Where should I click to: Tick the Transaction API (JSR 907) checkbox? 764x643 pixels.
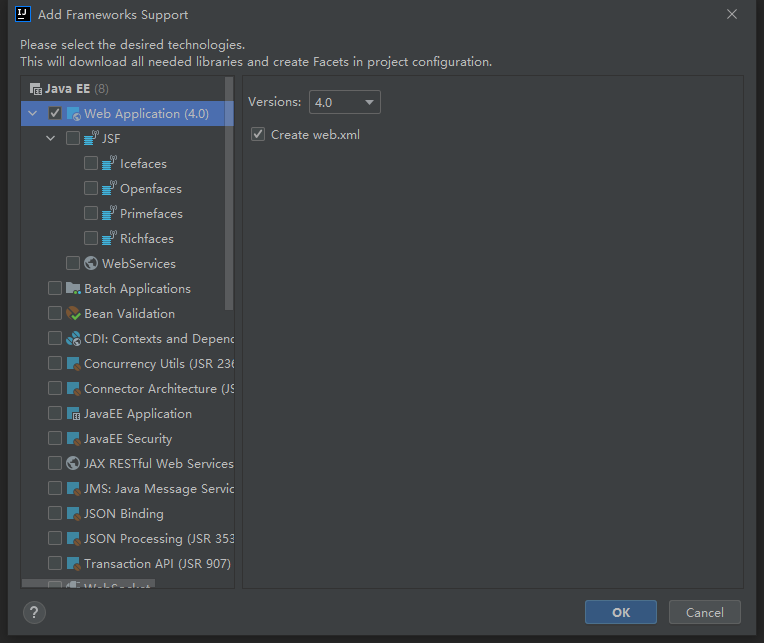point(55,564)
